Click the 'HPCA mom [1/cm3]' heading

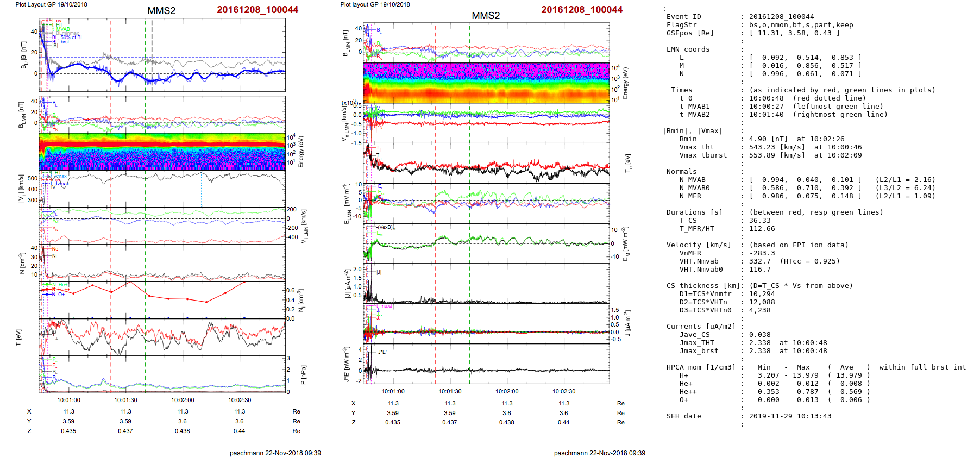tap(701, 367)
